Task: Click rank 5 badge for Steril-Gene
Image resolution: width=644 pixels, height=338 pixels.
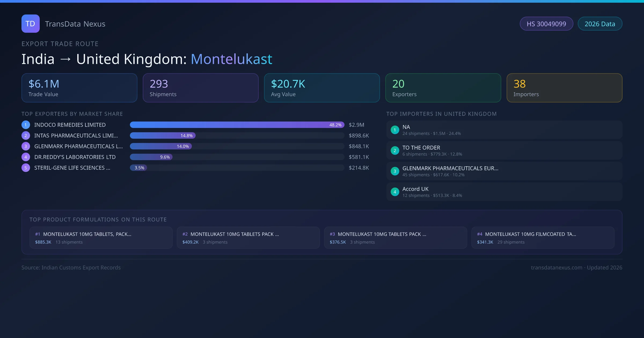Action: pyautogui.click(x=26, y=168)
